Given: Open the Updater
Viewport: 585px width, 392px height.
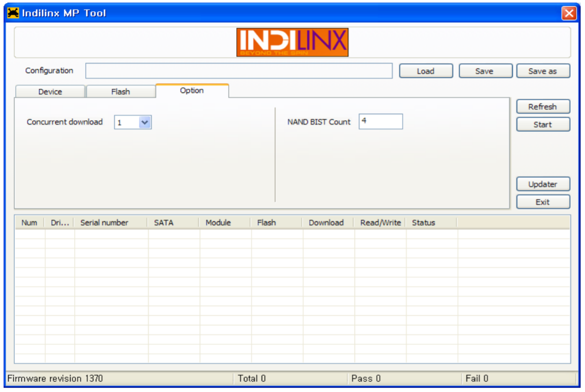Looking at the screenshot, I should pyautogui.click(x=543, y=184).
